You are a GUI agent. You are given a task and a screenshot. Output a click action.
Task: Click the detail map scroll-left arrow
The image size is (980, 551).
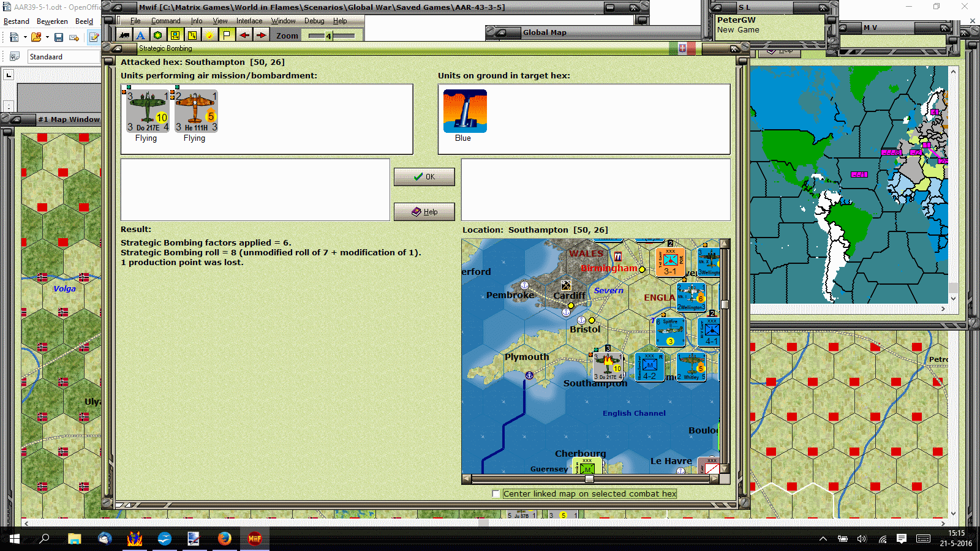467,479
